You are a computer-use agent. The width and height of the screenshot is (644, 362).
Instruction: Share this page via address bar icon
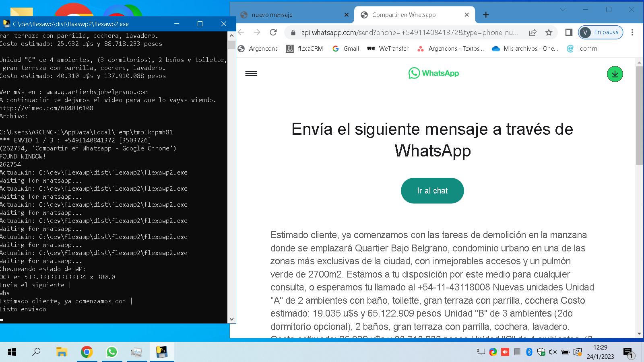(533, 33)
